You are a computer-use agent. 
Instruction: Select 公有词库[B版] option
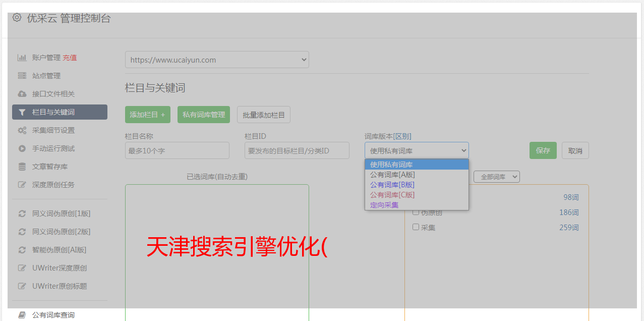pyautogui.click(x=417, y=185)
